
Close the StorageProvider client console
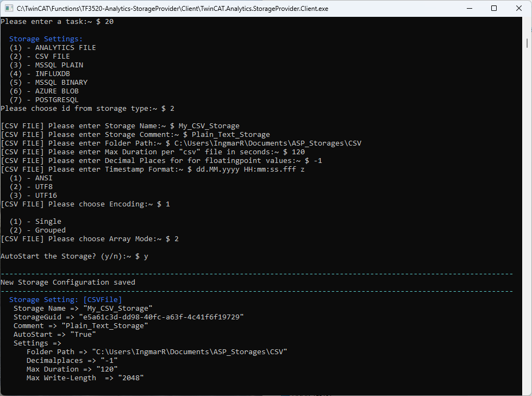click(x=518, y=9)
